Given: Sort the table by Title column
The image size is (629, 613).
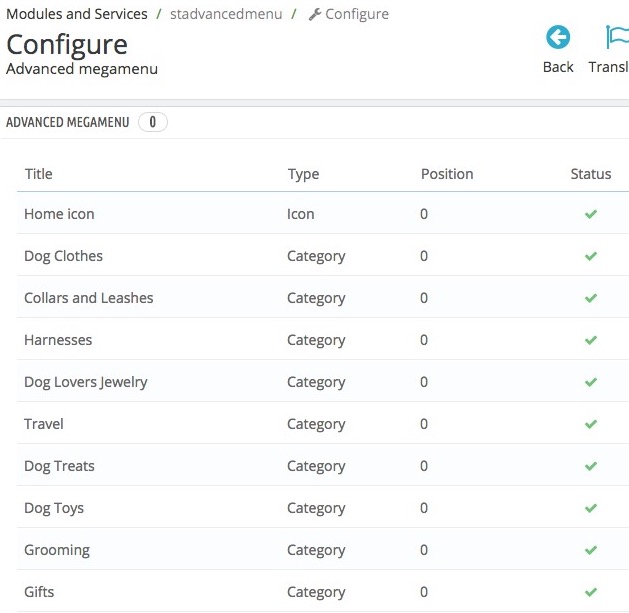Looking at the screenshot, I should tap(38, 174).
